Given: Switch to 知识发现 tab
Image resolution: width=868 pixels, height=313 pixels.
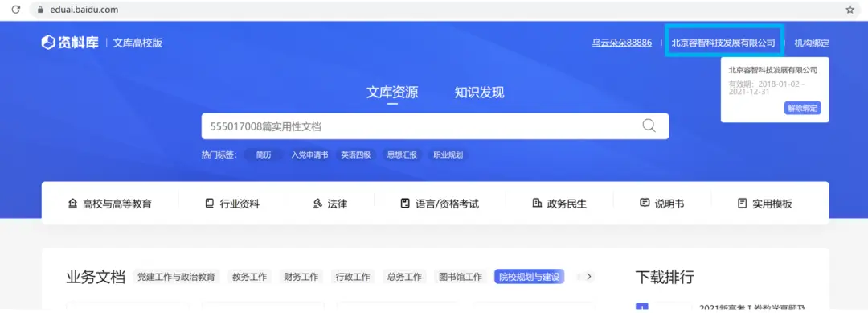Looking at the screenshot, I should (x=479, y=93).
